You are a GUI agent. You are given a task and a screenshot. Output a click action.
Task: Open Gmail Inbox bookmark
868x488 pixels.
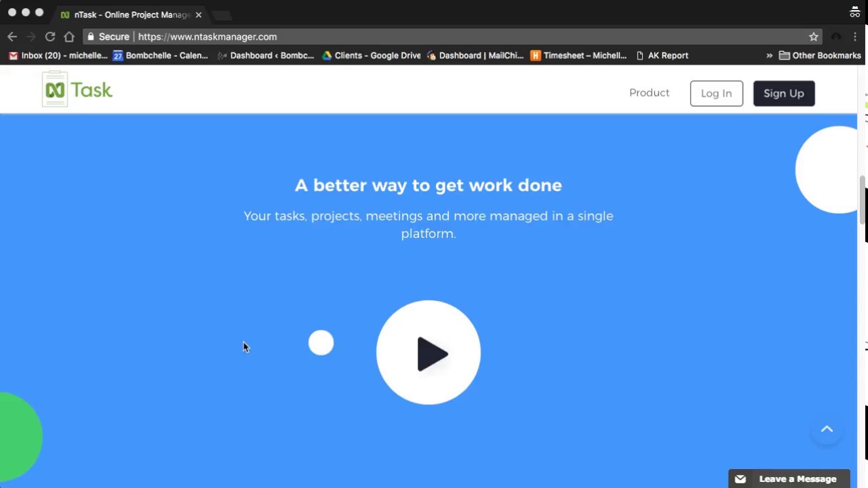point(58,56)
